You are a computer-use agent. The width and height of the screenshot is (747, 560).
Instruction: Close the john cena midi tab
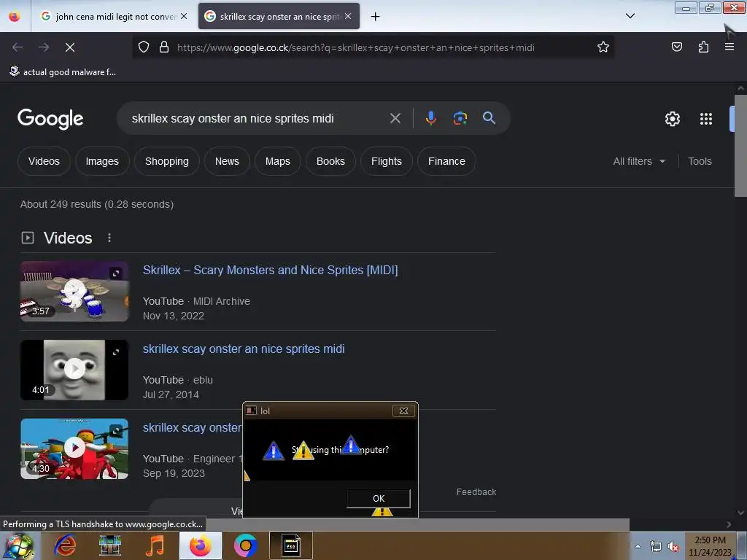[x=184, y=16]
